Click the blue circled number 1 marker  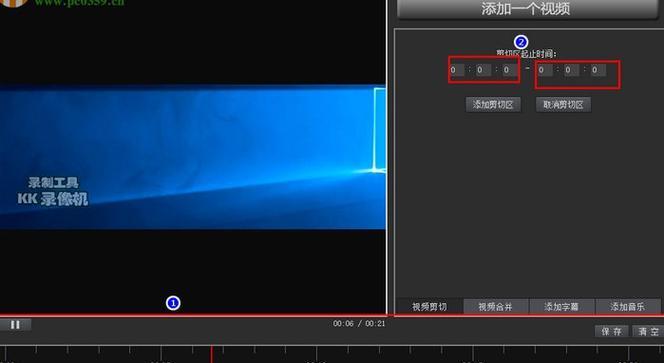(x=173, y=303)
